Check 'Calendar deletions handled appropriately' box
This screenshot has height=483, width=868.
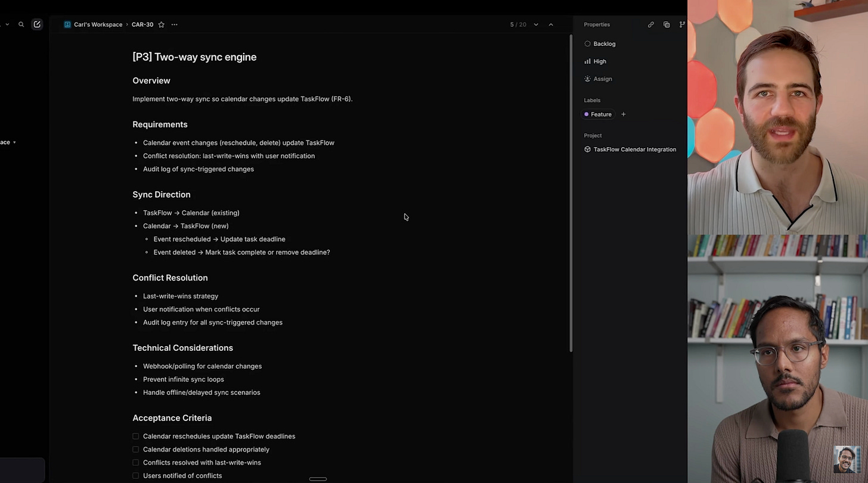pyautogui.click(x=136, y=450)
